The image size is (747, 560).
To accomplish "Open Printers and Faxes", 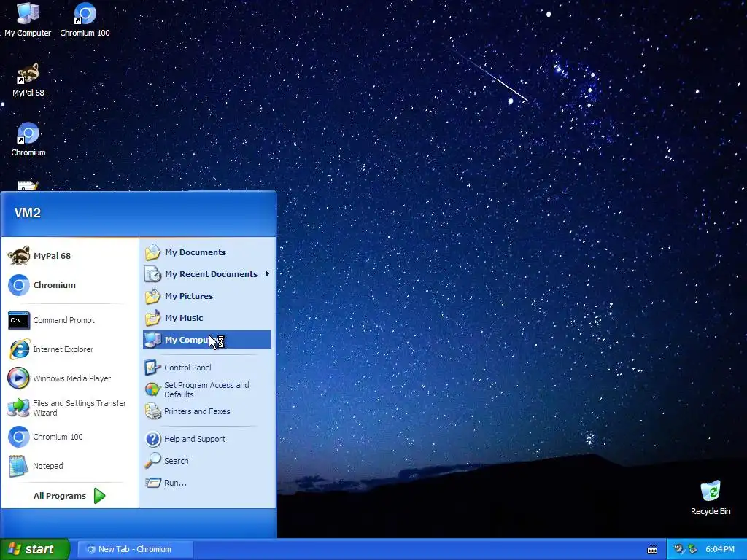I will tap(207, 411).
